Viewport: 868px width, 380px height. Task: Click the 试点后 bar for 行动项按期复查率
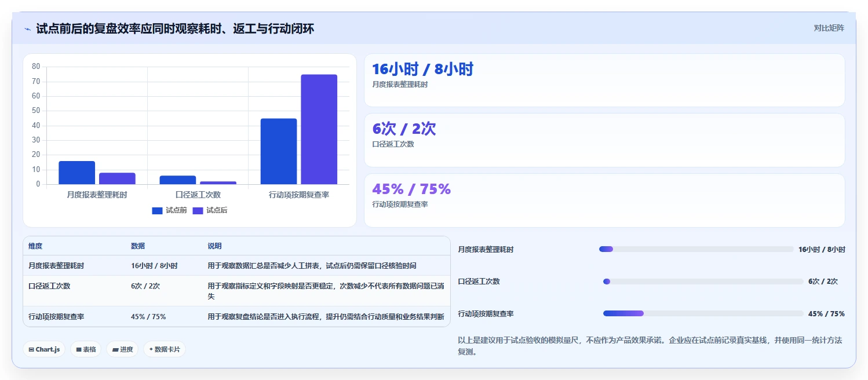(319, 129)
